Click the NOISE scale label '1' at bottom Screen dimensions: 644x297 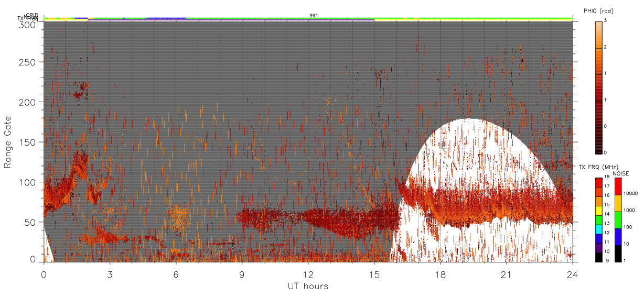click(x=625, y=260)
